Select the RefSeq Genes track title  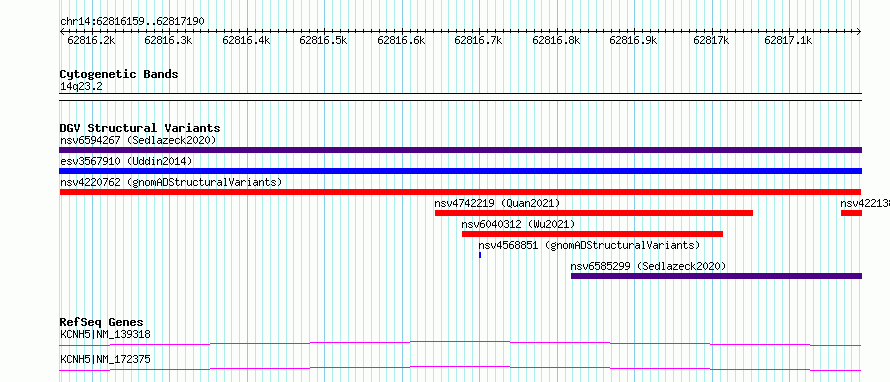(x=102, y=322)
